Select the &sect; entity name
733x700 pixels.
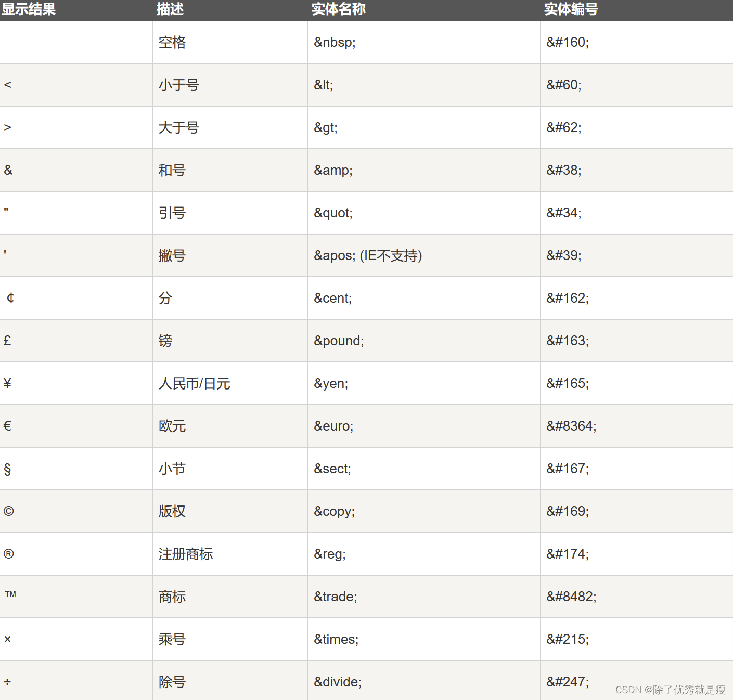point(332,469)
